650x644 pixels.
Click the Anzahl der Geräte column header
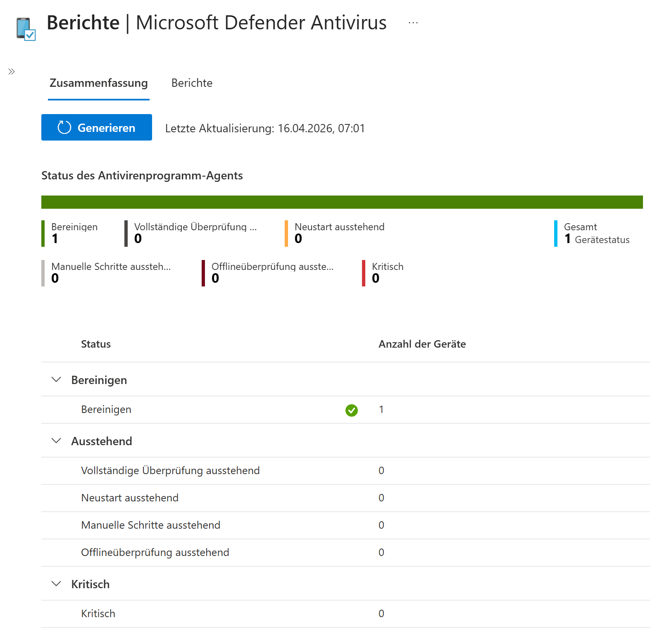422,344
